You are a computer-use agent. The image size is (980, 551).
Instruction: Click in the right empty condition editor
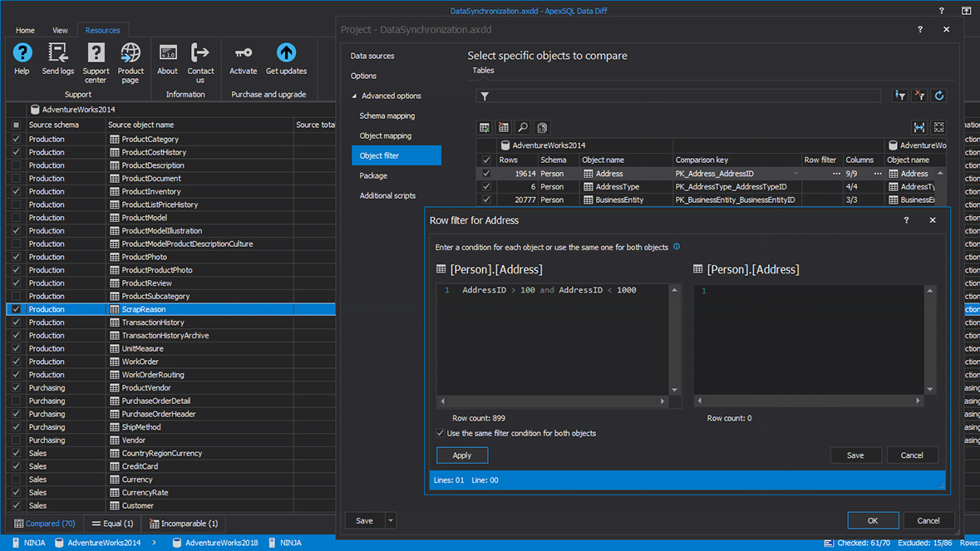(x=809, y=340)
